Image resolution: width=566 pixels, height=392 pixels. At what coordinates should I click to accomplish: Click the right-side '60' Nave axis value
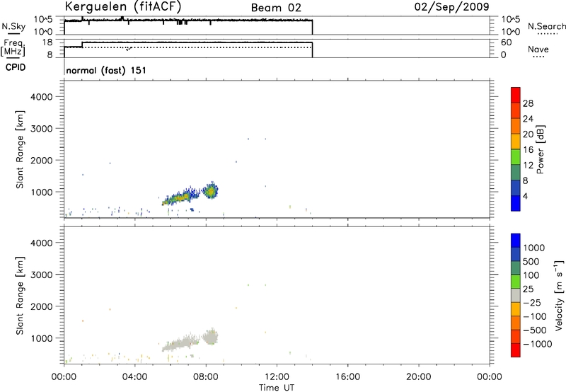(506, 42)
